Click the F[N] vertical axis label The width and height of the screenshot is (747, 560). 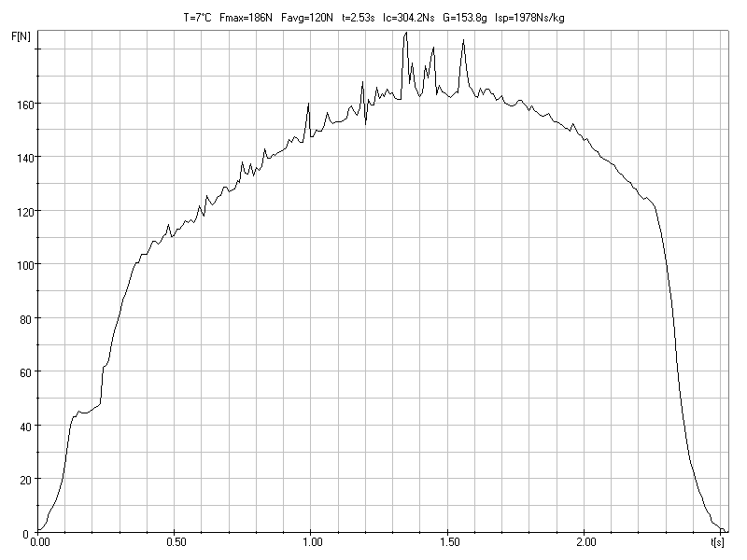(x=18, y=35)
